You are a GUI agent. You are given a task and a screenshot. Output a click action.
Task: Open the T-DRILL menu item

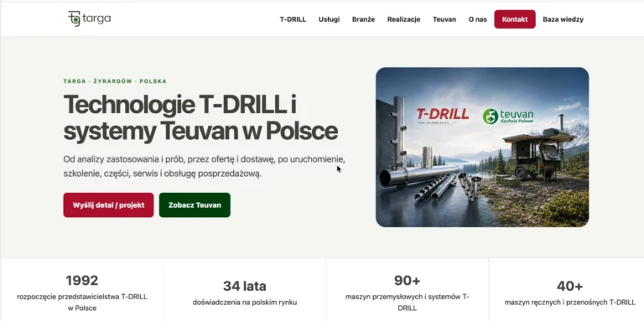point(293,19)
